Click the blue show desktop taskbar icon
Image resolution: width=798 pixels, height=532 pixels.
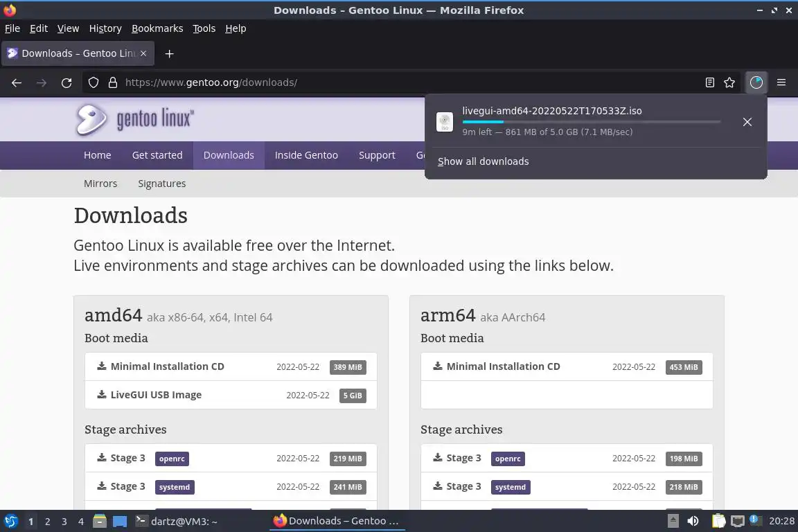[120, 522]
